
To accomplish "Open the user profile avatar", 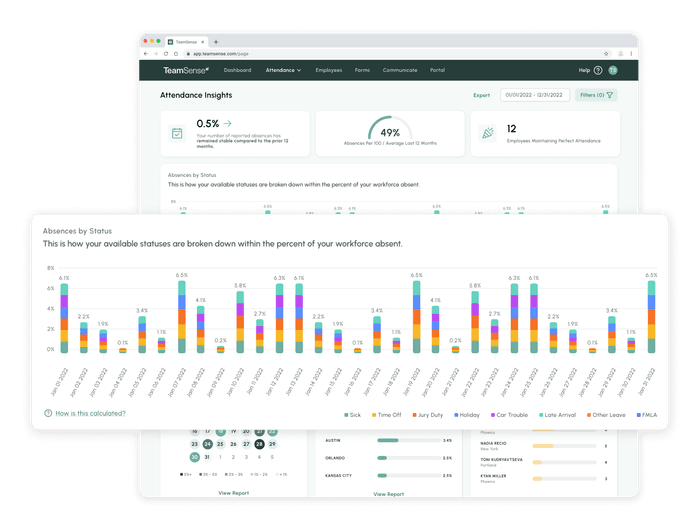I will [x=613, y=71].
